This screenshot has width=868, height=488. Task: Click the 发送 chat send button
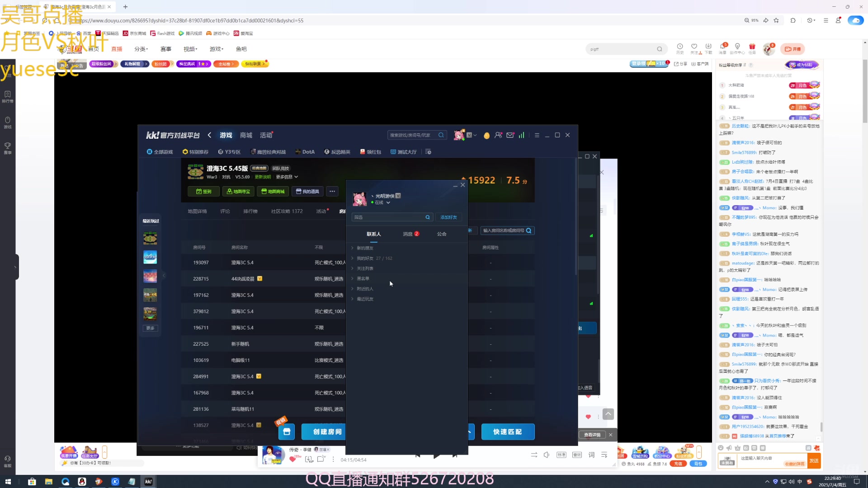tap(814, 461)
